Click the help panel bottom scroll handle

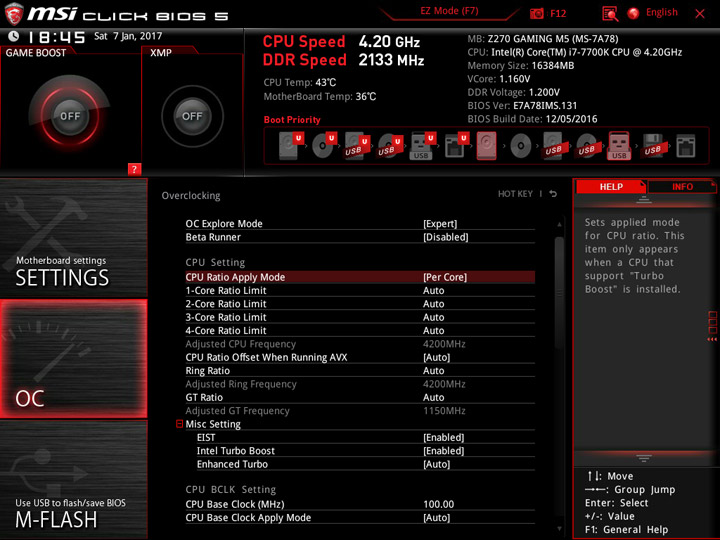pyautogui.click(x=644, y=458)
